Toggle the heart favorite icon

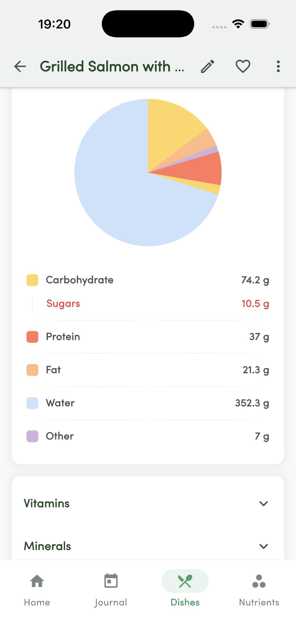(243, 67)
